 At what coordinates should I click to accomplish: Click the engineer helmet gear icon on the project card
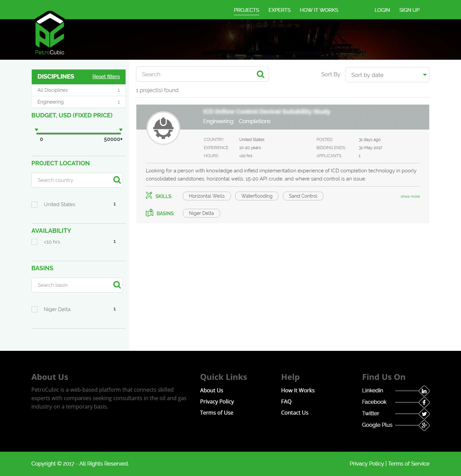pos(163,128)
